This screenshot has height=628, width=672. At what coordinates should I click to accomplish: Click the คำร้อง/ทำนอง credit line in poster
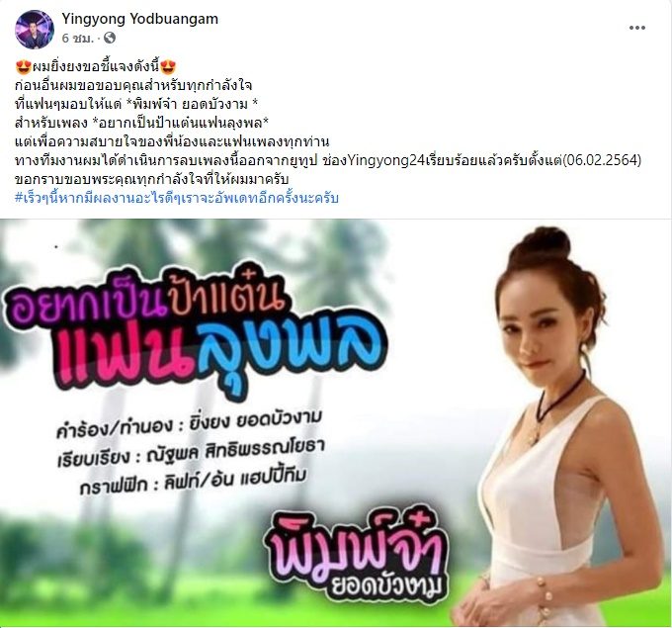189,423
